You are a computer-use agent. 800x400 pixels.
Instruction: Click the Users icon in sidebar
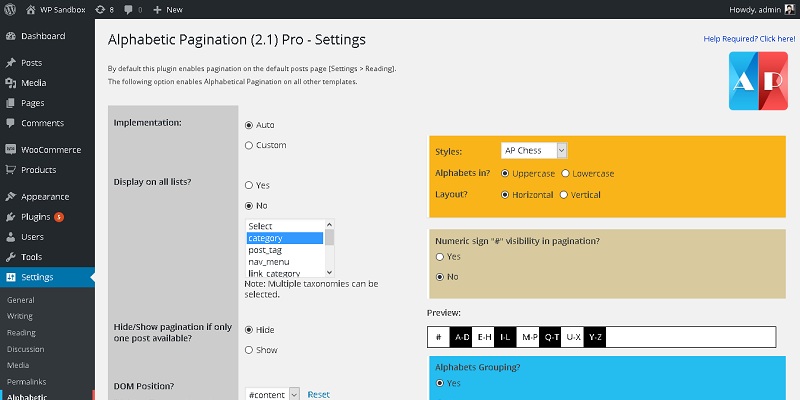[10, 237]
